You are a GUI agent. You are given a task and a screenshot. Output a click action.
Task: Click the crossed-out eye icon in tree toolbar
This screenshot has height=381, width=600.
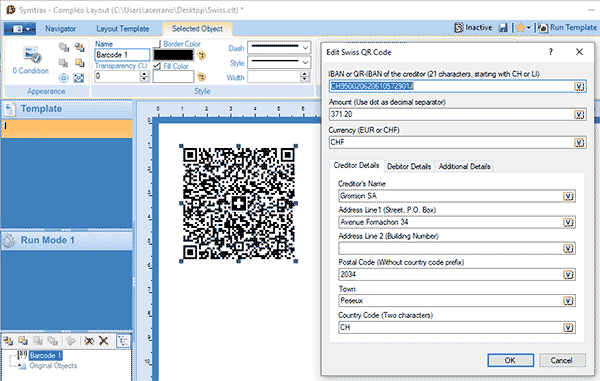[89, 340]
